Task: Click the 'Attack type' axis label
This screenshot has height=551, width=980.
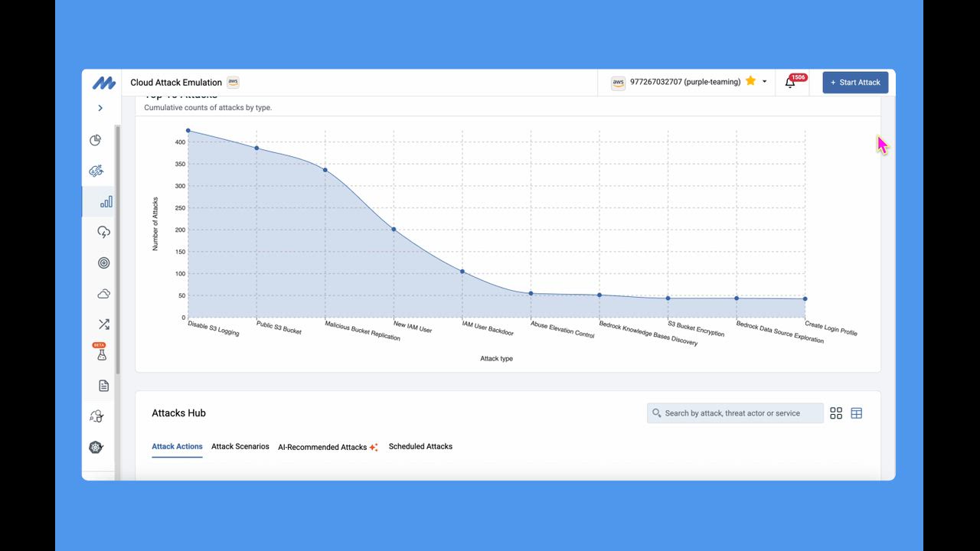Action: (x=497, y=359)
